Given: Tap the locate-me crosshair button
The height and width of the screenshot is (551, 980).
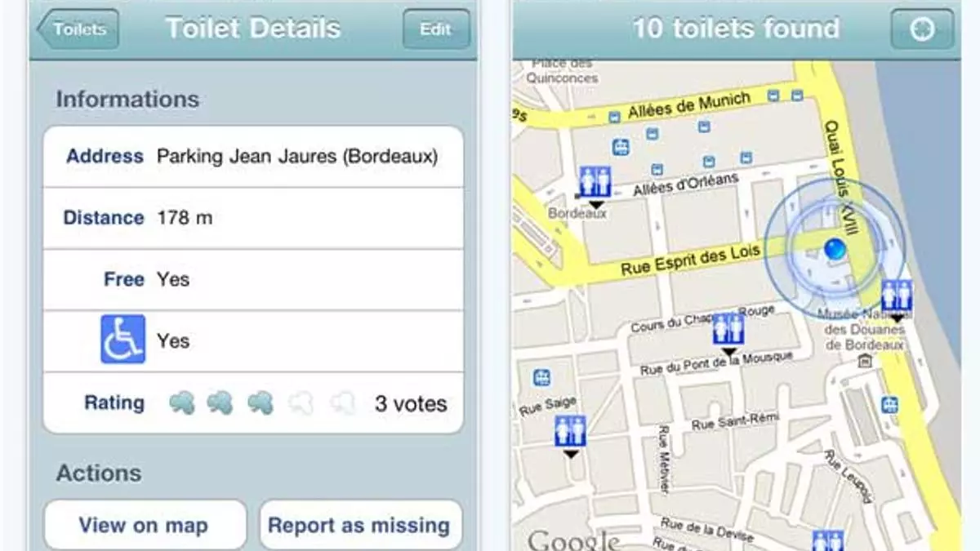Looking at the screenshot, I should pyautogui.click(x=922, y=30).
